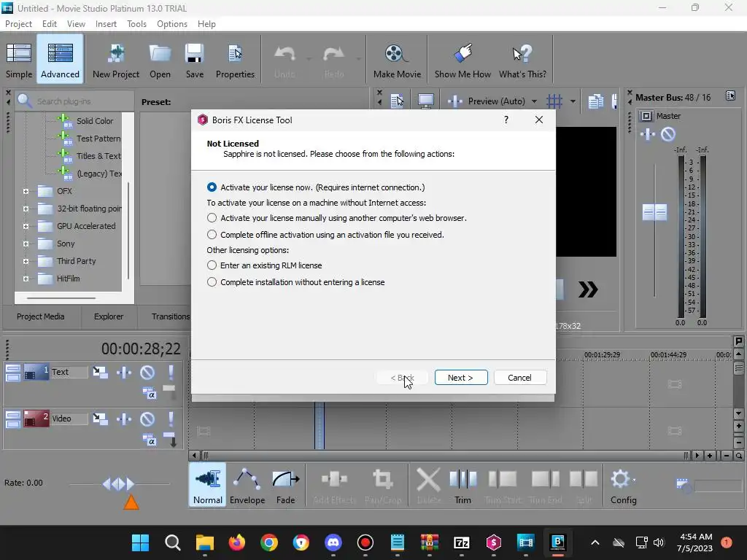Open a project with Open icon
Image resolution: width=747 pixels, height=560 pixels.
pos(160,61)
